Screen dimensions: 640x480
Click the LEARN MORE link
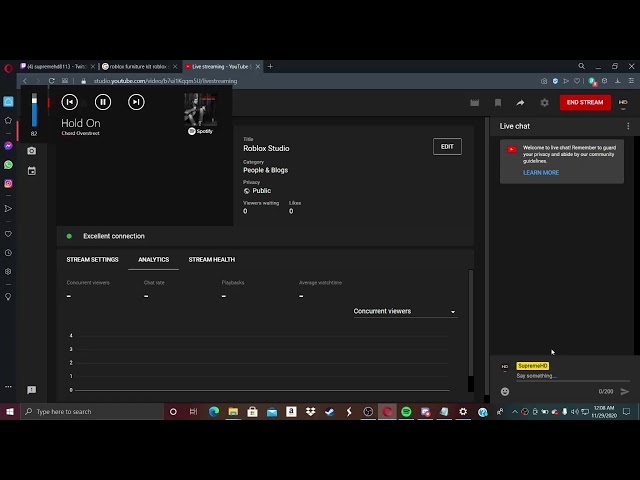(541, 173)
